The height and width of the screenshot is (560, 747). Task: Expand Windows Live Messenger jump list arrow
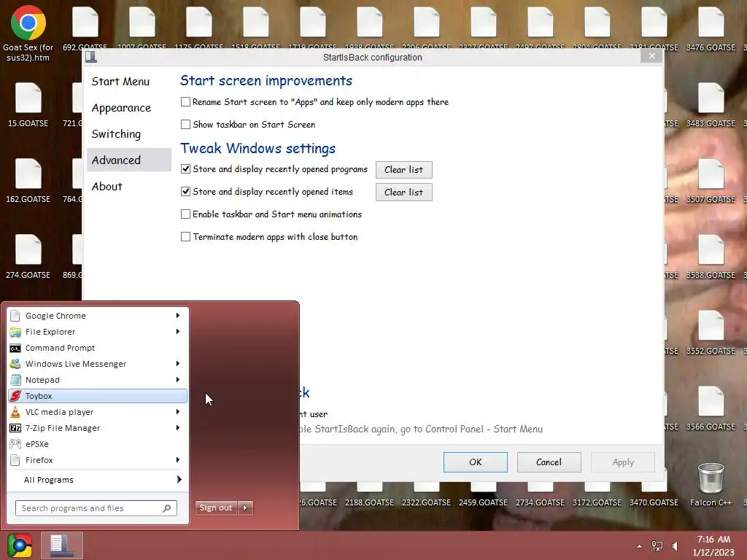pyautogui.click(x=178, y=363)
